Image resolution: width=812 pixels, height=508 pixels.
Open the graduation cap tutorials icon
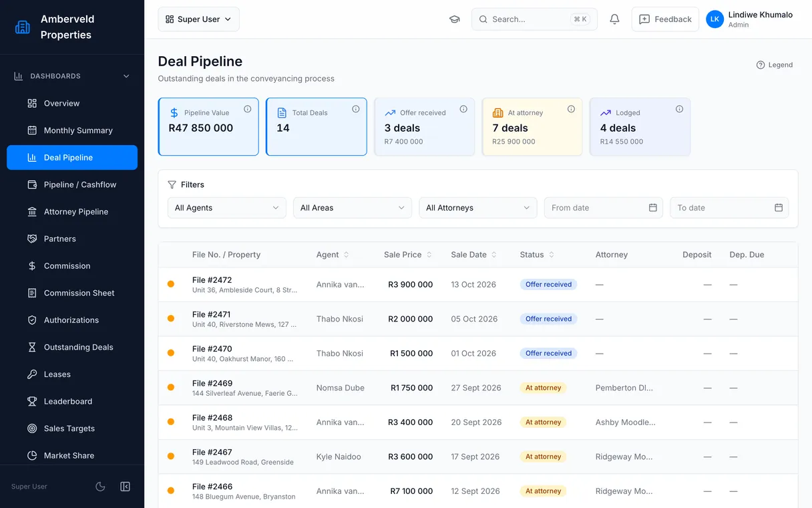click(455, 19)
